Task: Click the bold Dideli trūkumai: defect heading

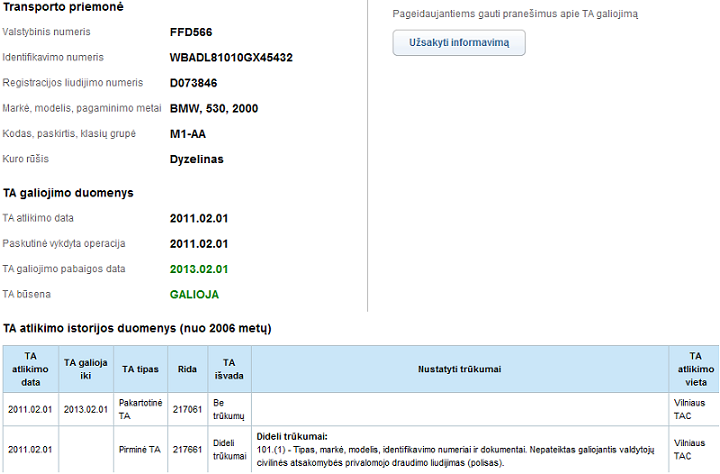Action: tap(292, 437)
